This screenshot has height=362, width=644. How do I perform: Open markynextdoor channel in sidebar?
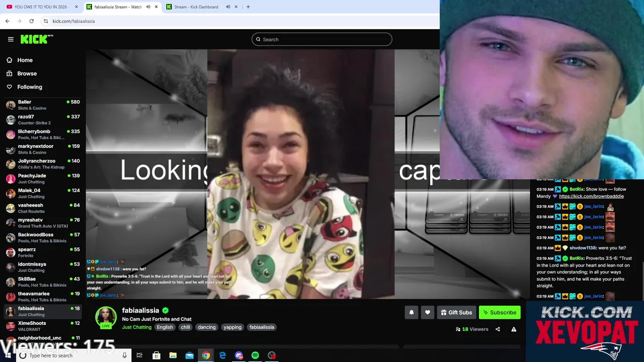43,149
